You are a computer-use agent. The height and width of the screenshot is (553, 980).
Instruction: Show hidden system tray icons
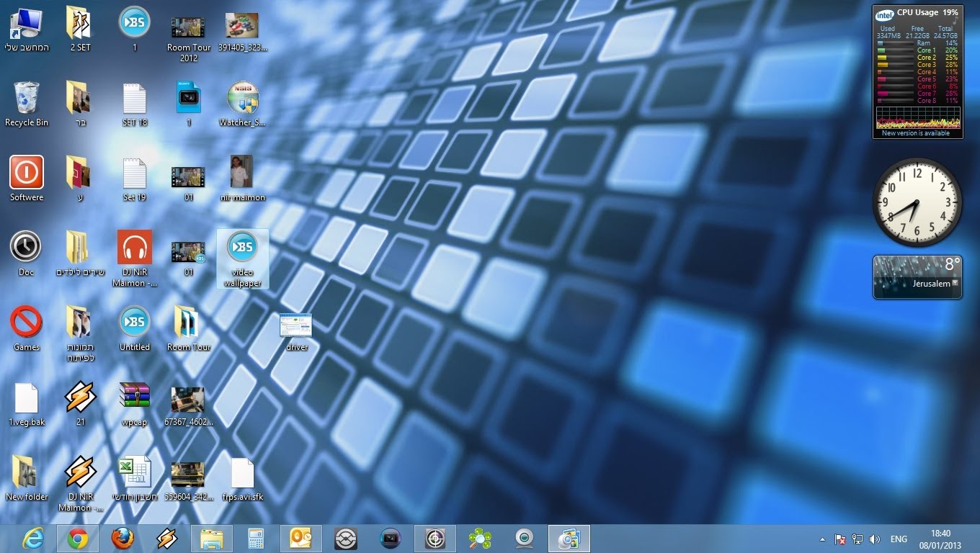pos(822,539)
